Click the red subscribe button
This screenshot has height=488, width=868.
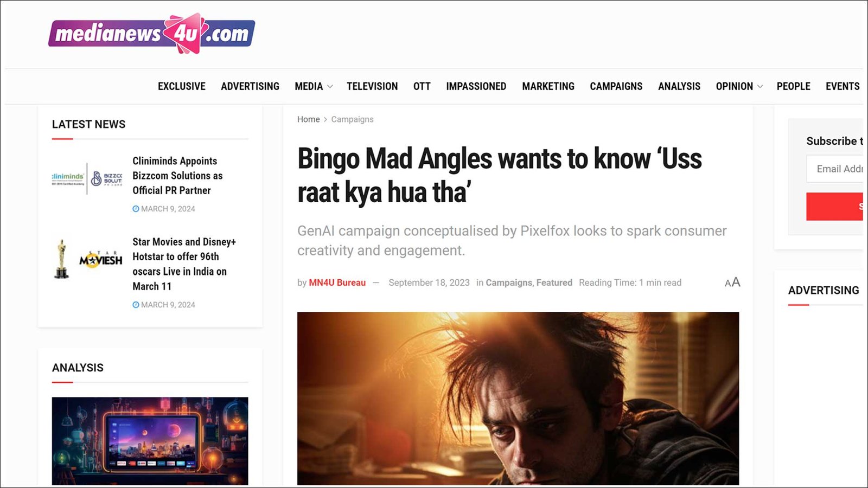click(x=835, y=207)
